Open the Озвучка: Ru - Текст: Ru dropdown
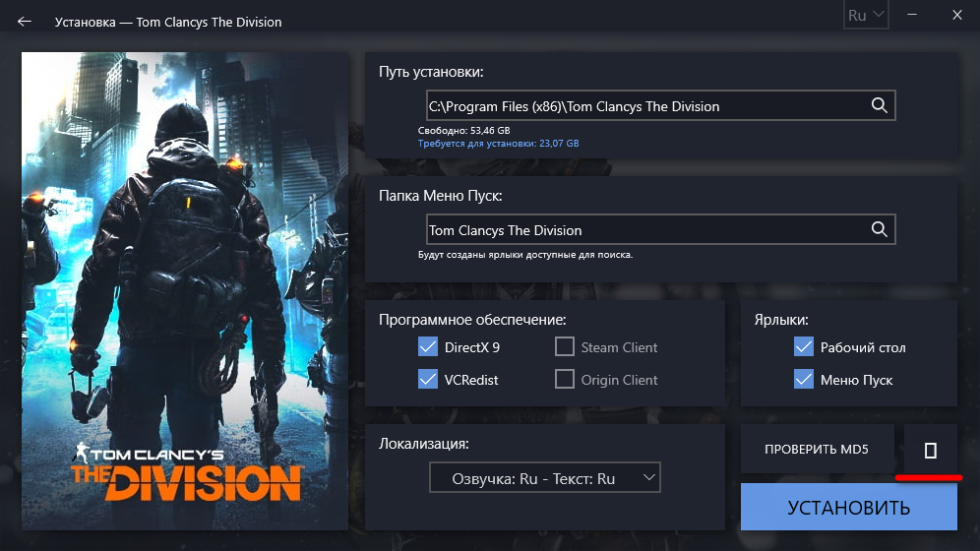 (544, 478)
